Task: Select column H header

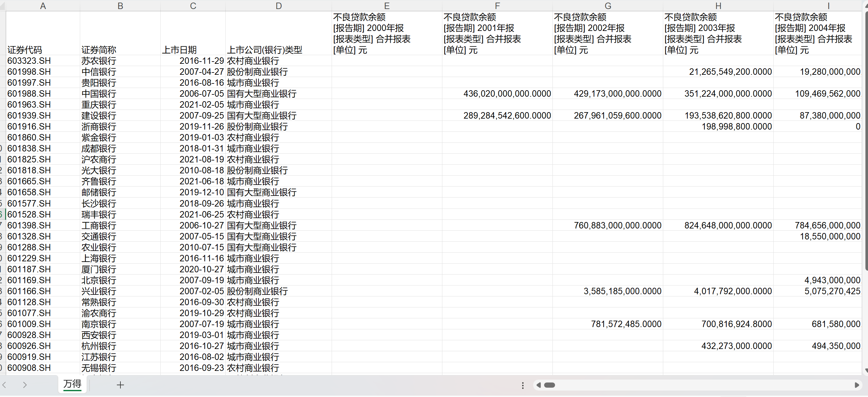Action: point(718,6)
